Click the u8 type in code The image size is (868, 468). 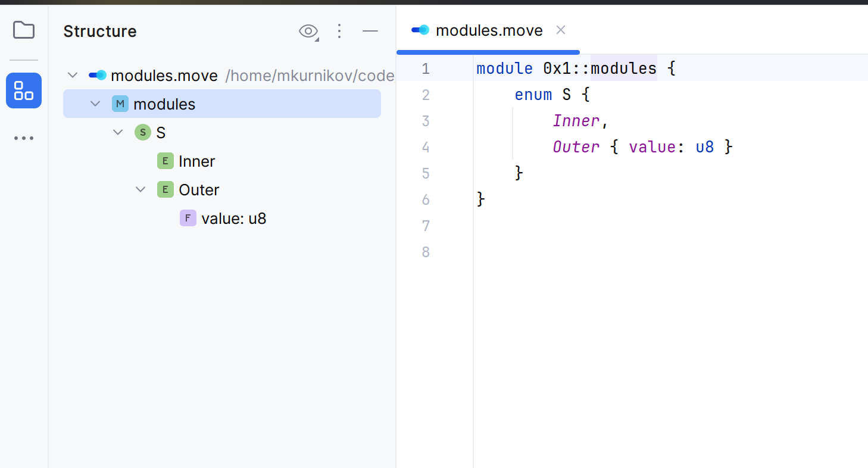coord(705,147)
